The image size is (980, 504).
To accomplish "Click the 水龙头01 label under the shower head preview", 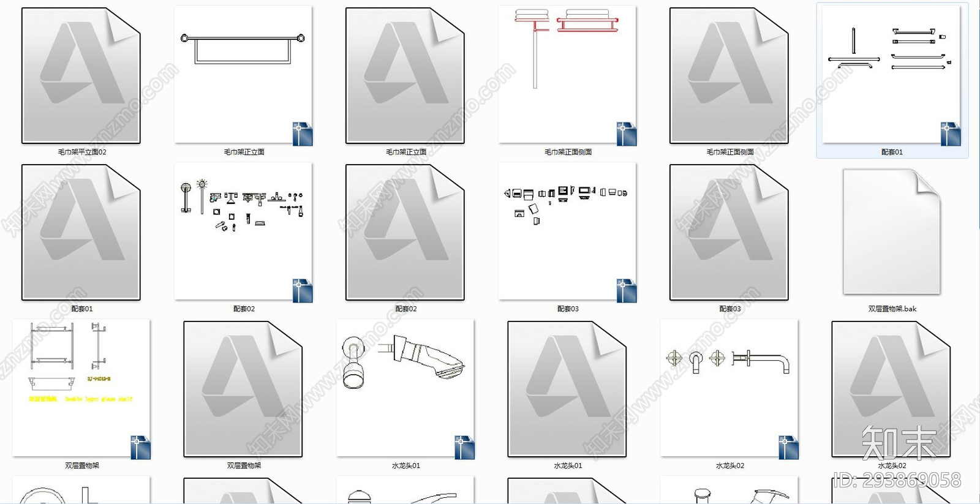I will point(405,465).
